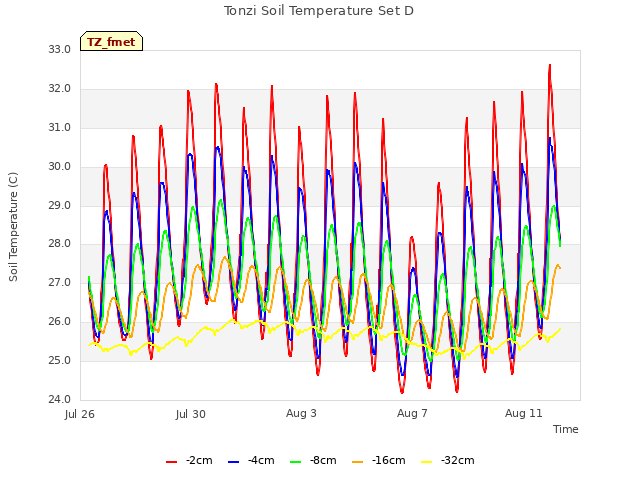Click the 32.0 y-axis tick label

click(x=60, y=89)
